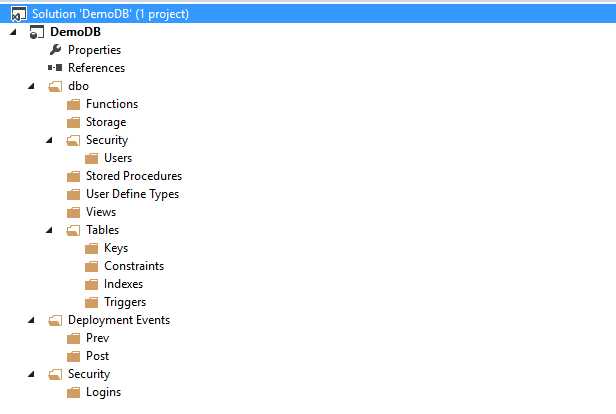Viewport: 616px width, 414px height.
Task: Select the Tables folder label
Action: click(103, 230)
